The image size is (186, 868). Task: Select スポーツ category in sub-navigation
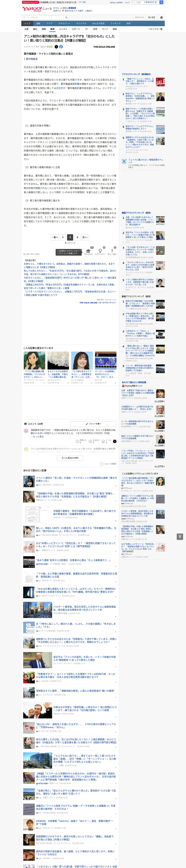(x=76, y=29)
